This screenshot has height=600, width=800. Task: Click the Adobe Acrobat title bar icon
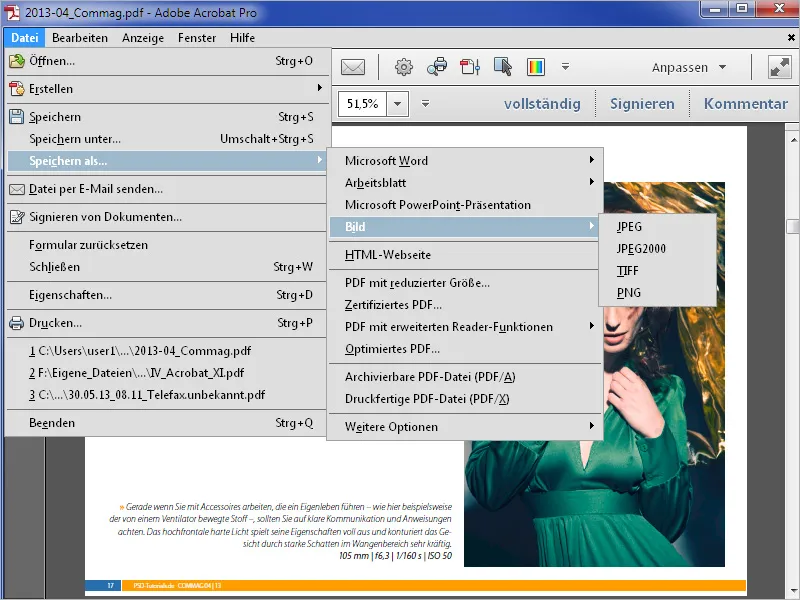(x=12, y=12)
